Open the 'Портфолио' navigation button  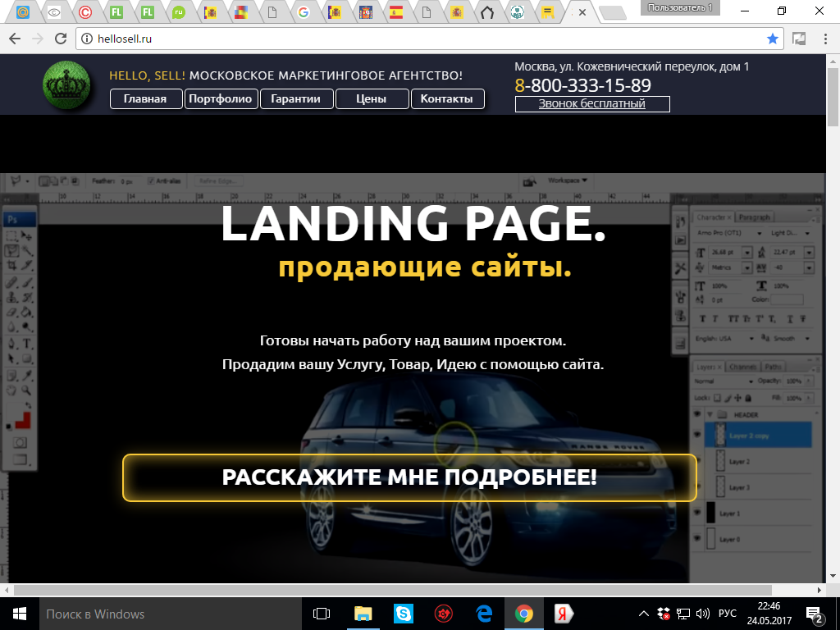point(221,99)
